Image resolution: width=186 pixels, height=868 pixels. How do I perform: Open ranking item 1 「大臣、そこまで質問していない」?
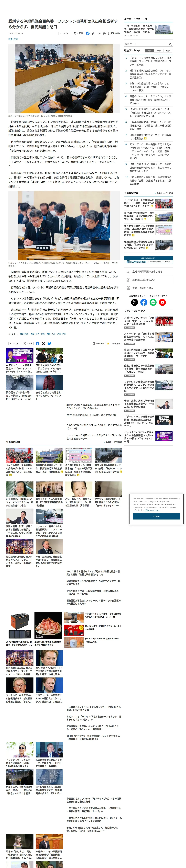[x=151, y=61]
